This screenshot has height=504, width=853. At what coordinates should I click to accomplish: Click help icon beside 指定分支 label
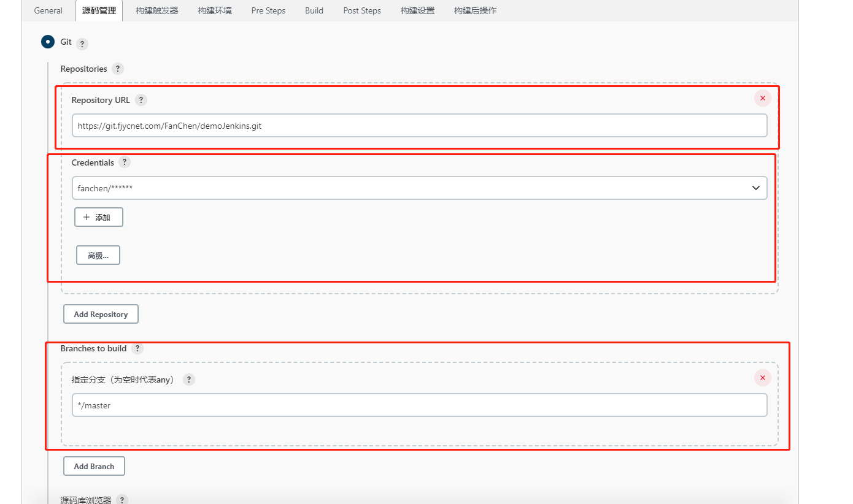(189, 380)
